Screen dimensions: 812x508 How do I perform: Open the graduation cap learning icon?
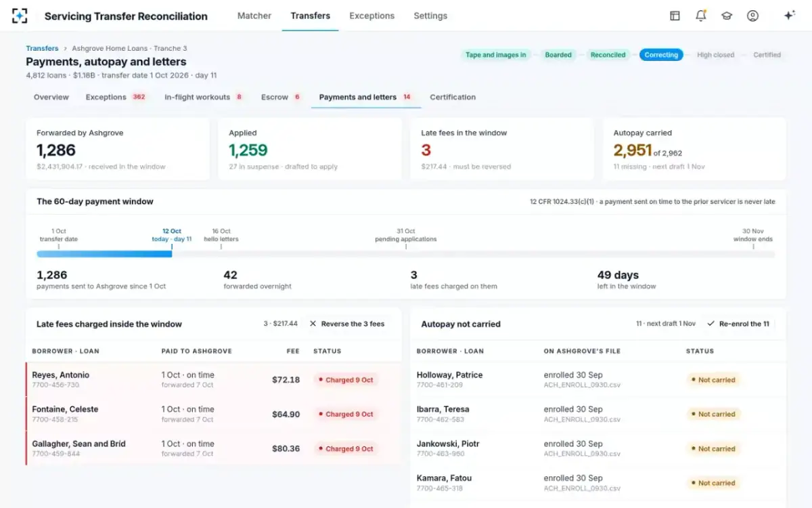coord(727,16)
